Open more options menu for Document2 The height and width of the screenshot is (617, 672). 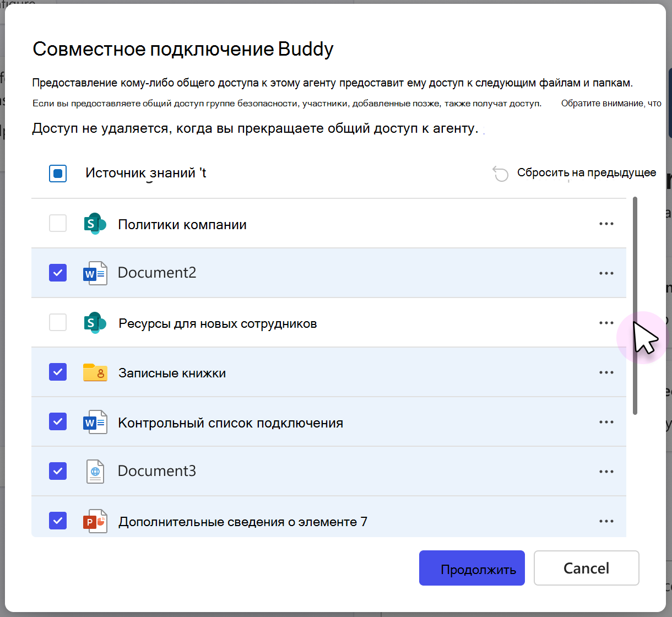point(606,274)
